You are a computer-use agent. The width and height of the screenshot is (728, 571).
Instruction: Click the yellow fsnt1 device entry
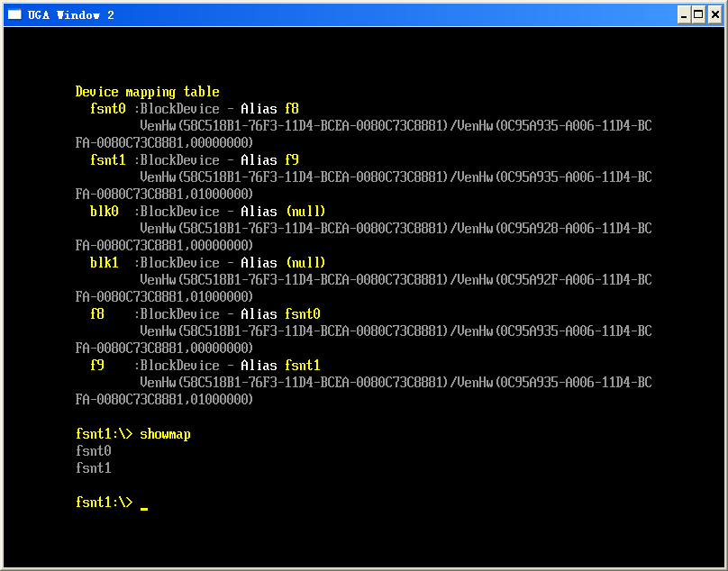tap(108, 160)
